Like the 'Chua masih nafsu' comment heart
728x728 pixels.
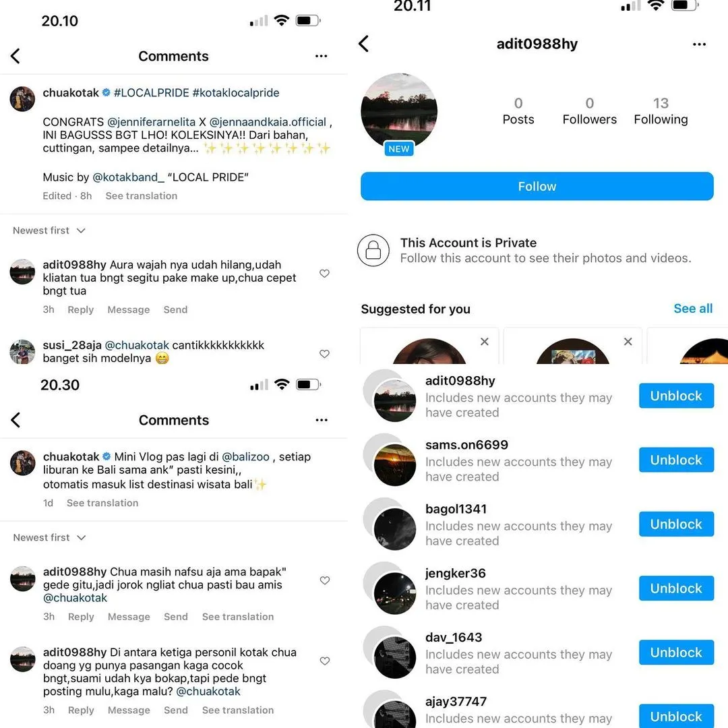[x=324, y=580]
